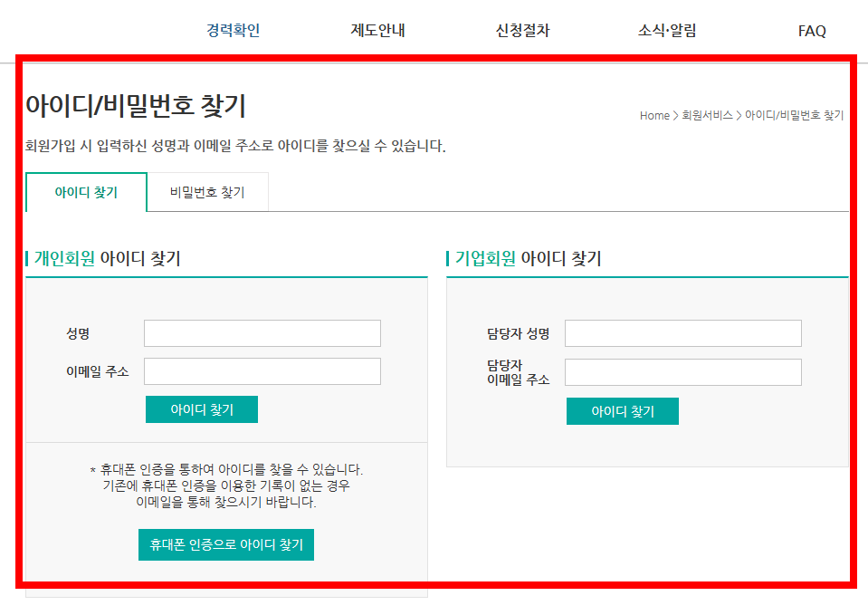Click 휴대폰 인증으로 아이디 찾기 button
868x615 pixels.
(225, 544)
